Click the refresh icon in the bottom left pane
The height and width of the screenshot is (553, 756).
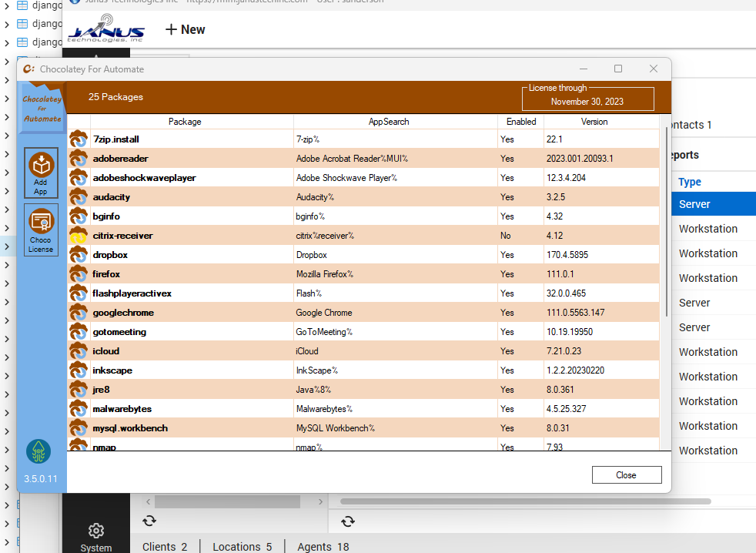[x=149, y=521]
